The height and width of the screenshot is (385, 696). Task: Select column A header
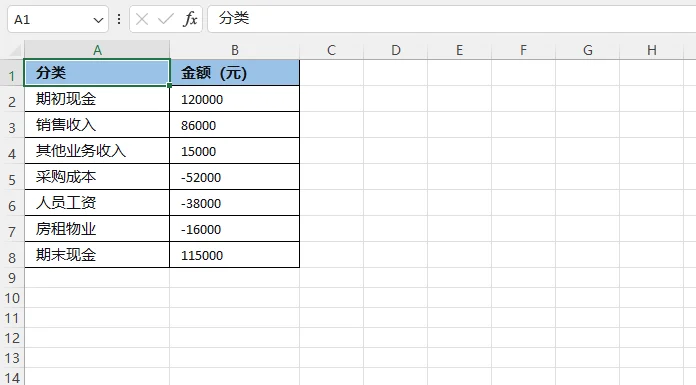pos(97,50)
